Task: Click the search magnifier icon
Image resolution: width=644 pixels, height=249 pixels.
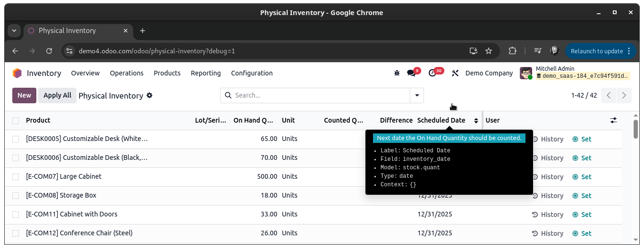Action: pos(228,95)
